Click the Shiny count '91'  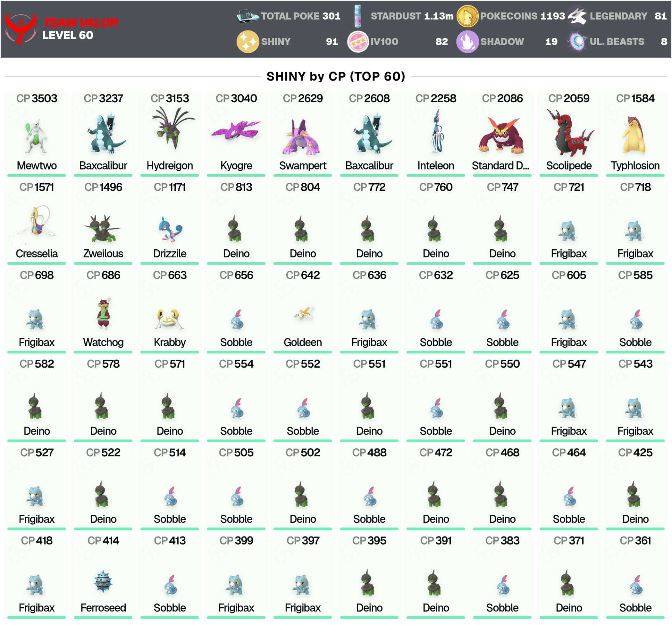(332, 42)
